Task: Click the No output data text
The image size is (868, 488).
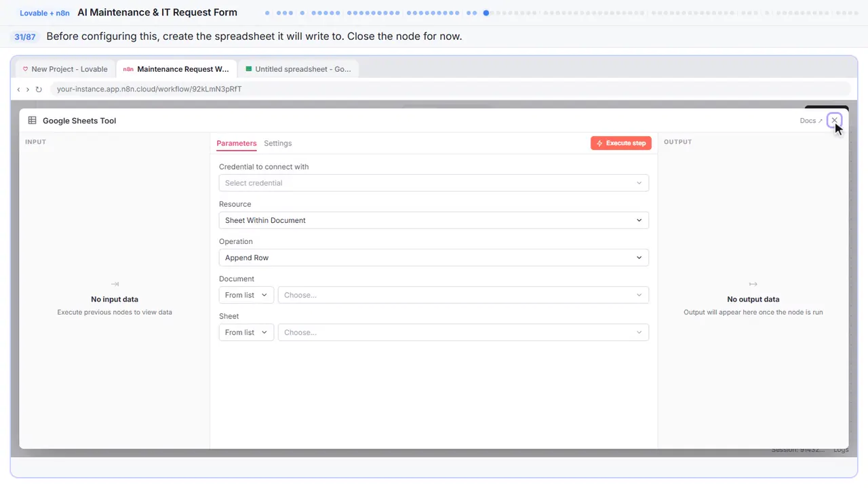Action: click(x=753, y=299)
